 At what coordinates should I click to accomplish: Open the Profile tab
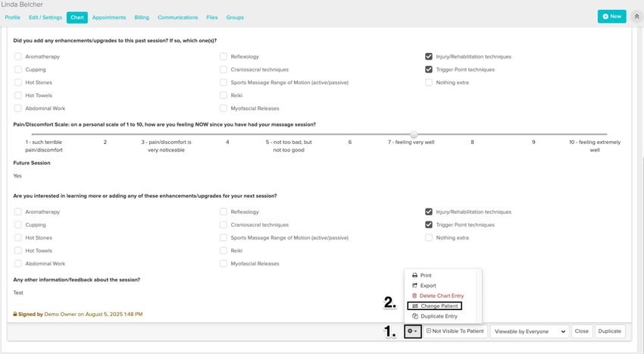[12, 17]
